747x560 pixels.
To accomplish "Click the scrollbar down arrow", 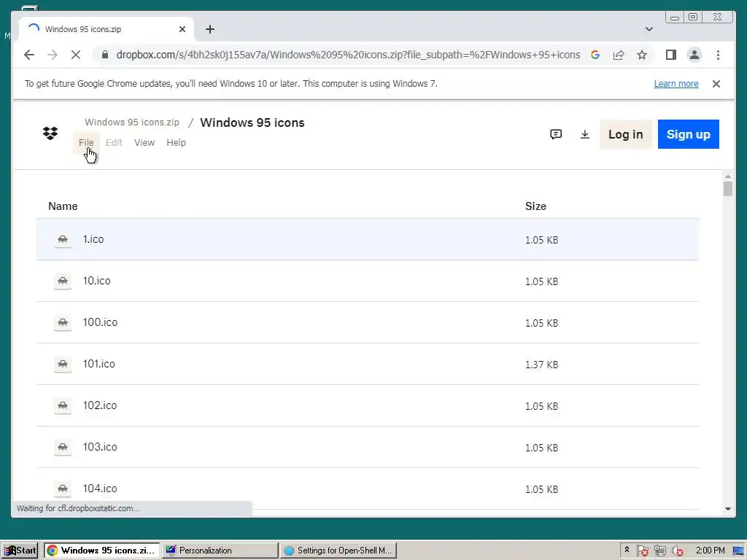I will pyautogui.click(x=727, y=509).
